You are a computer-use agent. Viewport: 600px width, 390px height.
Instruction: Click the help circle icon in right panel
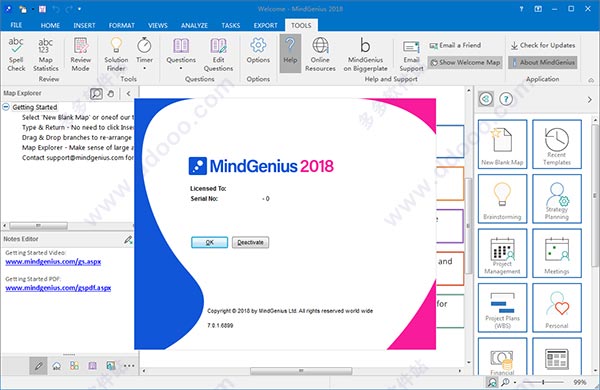pyautogui.click(x=506, y=99)
